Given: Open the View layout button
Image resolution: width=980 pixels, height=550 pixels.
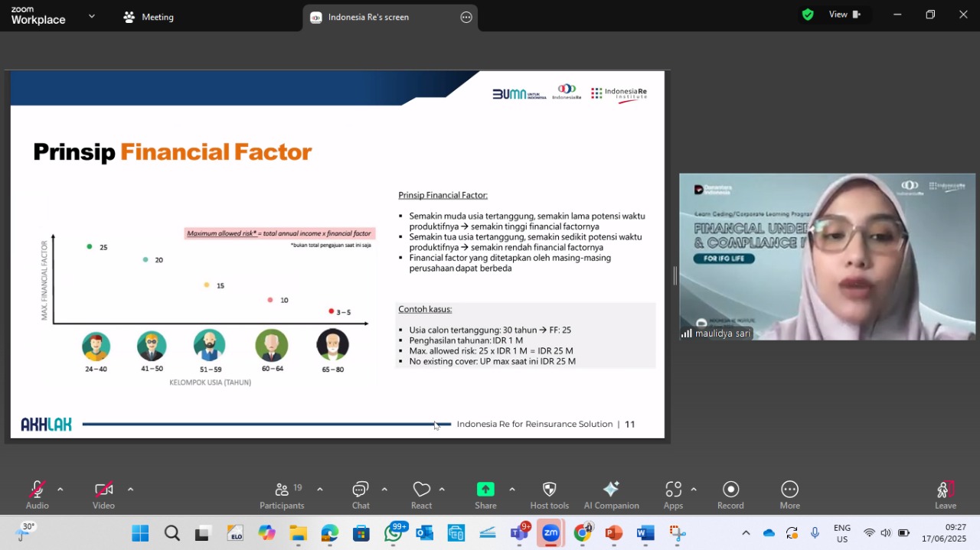Looking at the screenshot, I should pyautogui.click(x=844, y=15).
